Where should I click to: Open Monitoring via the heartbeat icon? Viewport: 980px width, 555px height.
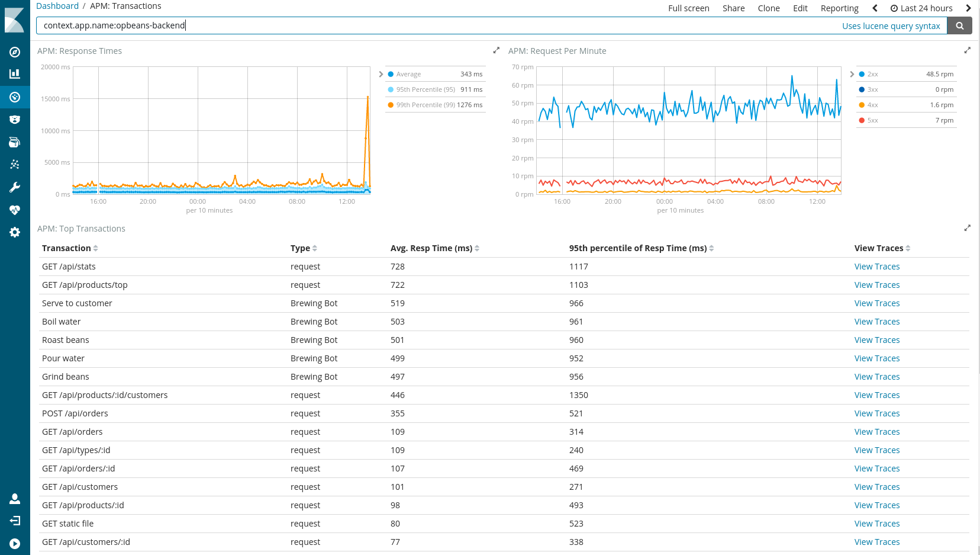pyautogui.click(x=15, y=210)
